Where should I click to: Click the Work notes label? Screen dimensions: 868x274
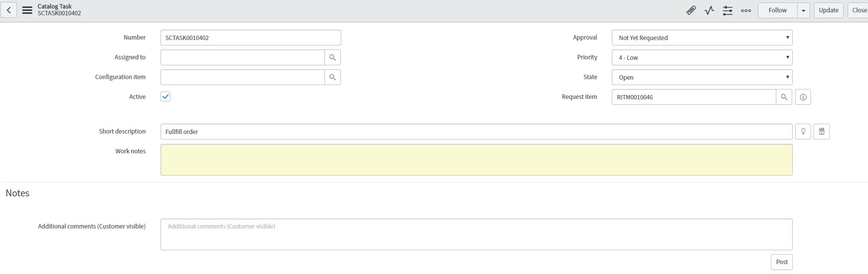130,151
